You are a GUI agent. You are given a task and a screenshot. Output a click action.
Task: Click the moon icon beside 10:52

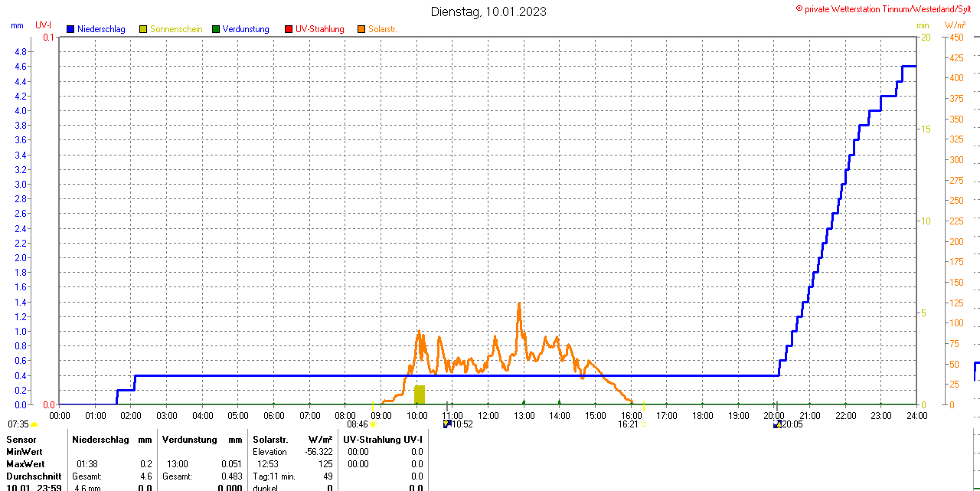447,424
